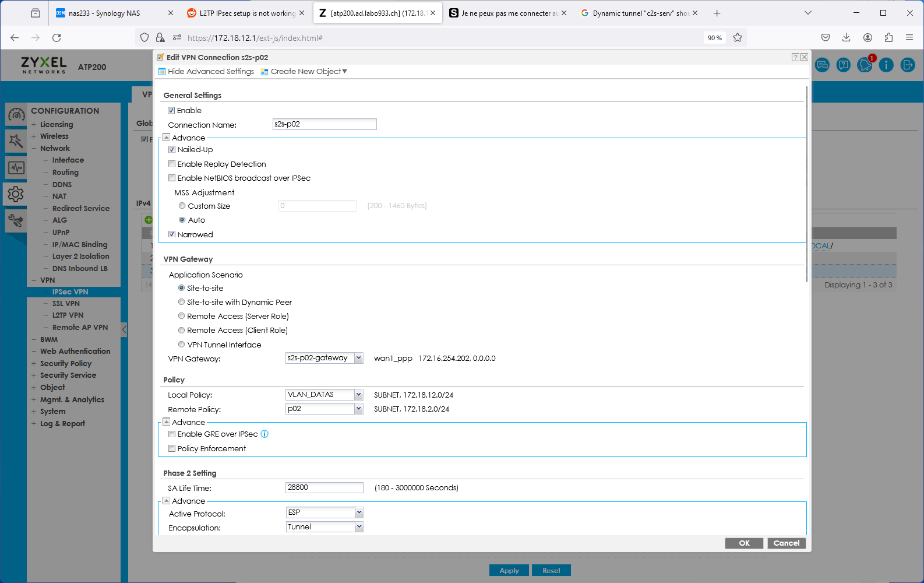Image resolution: width=924 pixels, height=583 pixels.
Task: Collapse the Policy Advance section
Action: [167, 422]
